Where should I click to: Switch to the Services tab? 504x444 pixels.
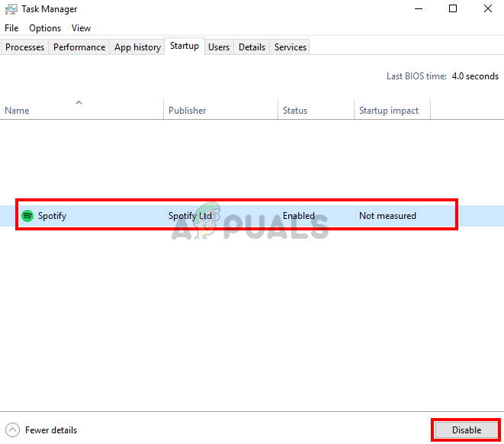291,47
